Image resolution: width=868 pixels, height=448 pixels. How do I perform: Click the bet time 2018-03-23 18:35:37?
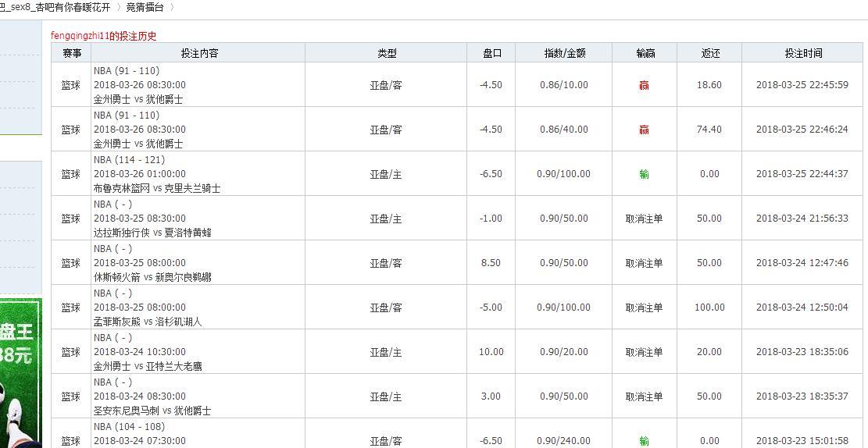(802, 396)
